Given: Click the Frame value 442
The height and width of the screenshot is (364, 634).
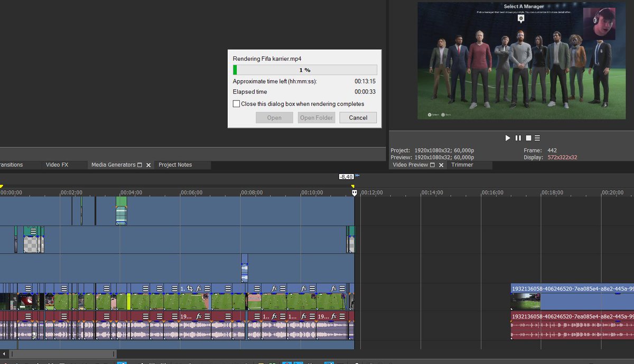Looking at the screenshot, I should point(552,151).
